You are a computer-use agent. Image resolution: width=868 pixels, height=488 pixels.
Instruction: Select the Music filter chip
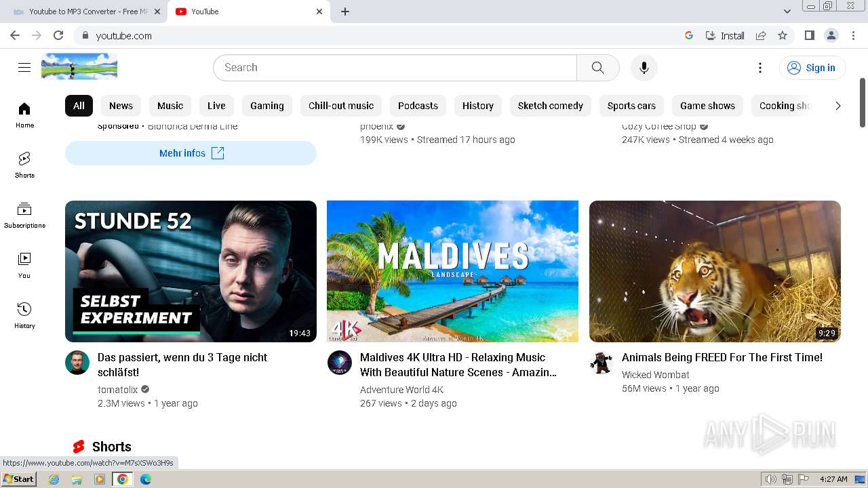pos(170,106)
